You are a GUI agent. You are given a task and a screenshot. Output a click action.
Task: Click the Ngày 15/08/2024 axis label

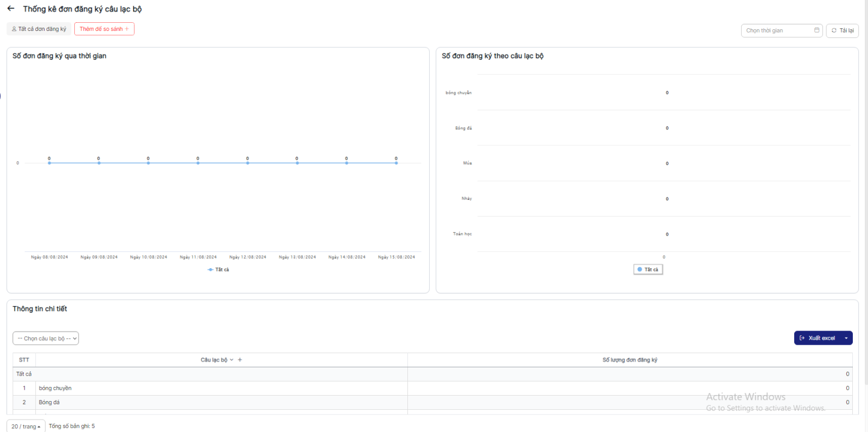[x=397, y=257]
